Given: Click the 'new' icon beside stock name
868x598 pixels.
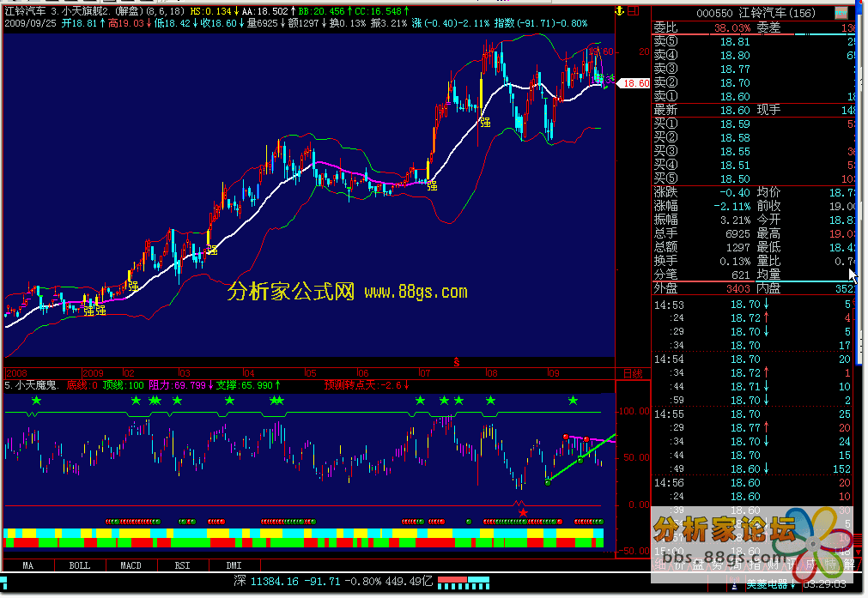Looking at the screenshot, I should coord(841,13).
